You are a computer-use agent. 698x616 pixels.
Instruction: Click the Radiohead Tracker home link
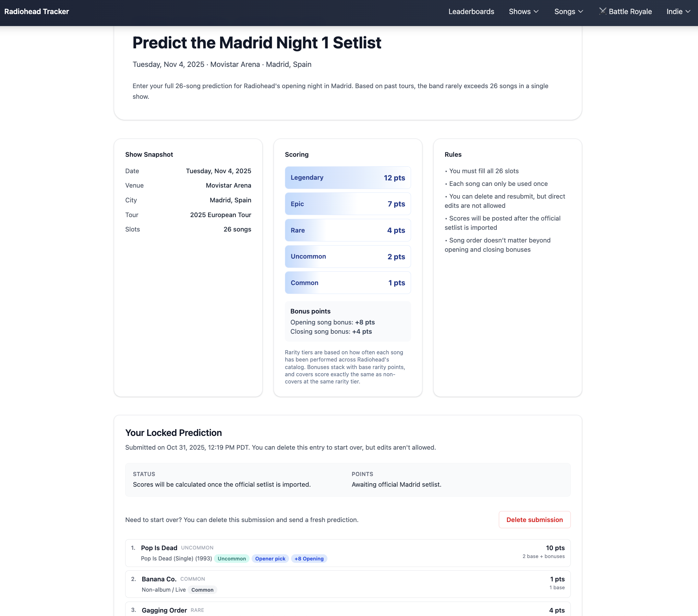point(37,12)
